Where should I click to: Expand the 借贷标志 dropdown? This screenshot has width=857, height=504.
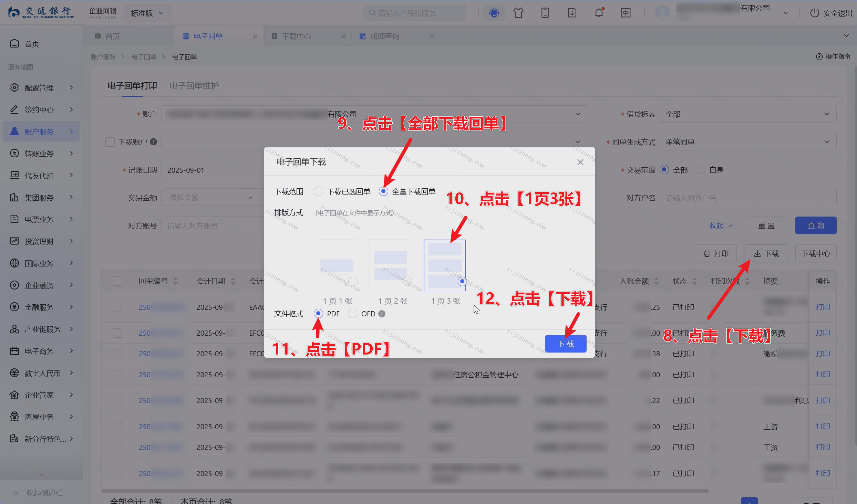[747, 114]
